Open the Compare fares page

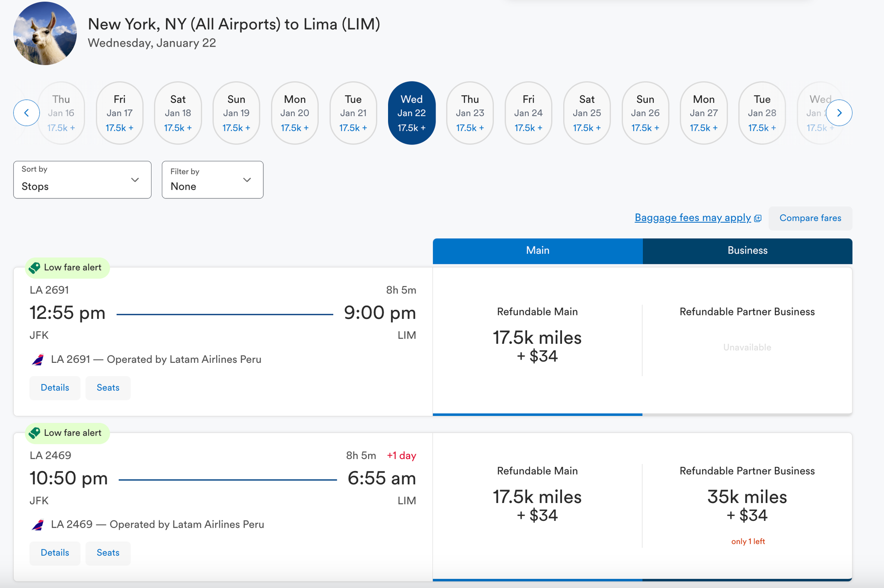(x=810, y=218)
